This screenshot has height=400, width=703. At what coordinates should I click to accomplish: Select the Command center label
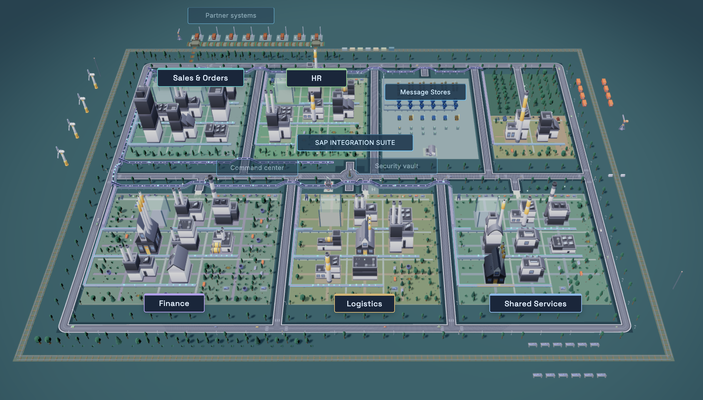click(x=256, y=168)
